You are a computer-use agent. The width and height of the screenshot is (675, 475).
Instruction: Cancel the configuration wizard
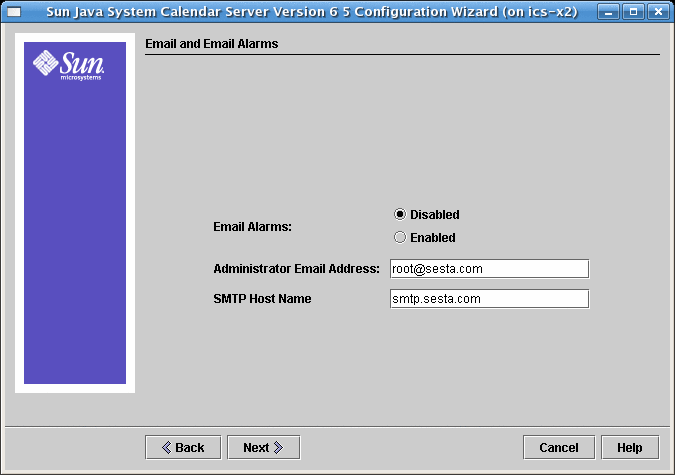[559, 447]
